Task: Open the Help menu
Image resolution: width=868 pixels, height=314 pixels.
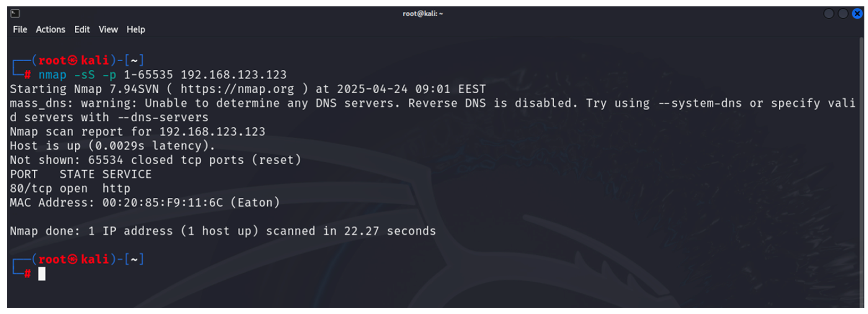Action: tap(136, 30)
